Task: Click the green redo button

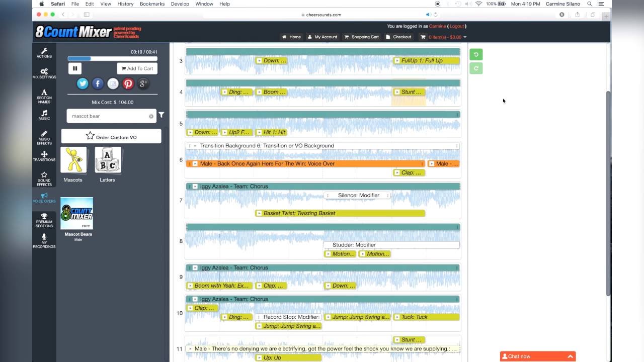Action: coord(476,68)
